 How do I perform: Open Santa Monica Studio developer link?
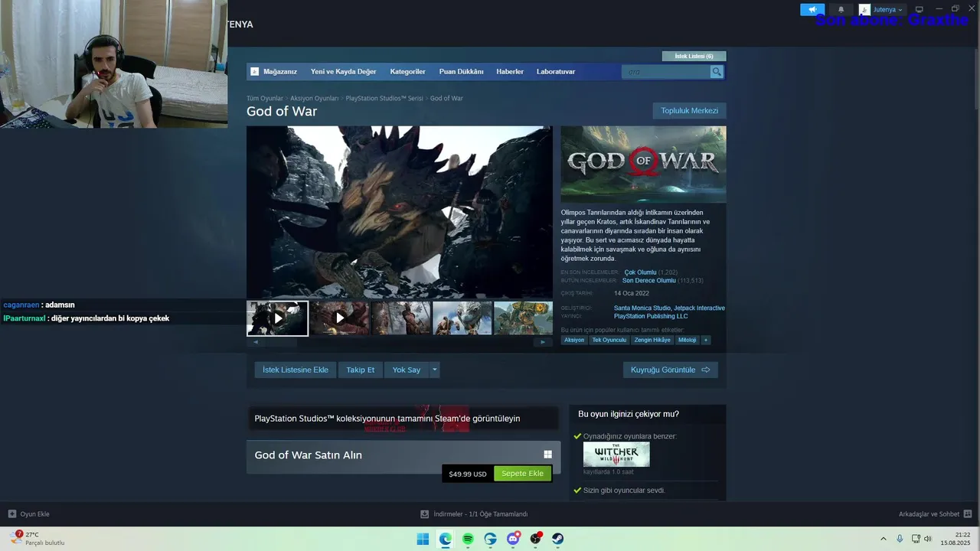tap(642, 308)
